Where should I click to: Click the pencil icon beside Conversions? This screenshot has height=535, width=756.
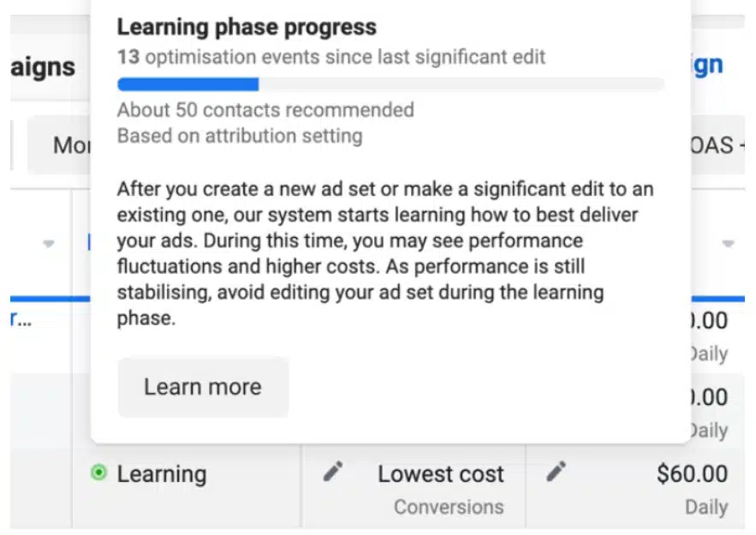point(334,471)
